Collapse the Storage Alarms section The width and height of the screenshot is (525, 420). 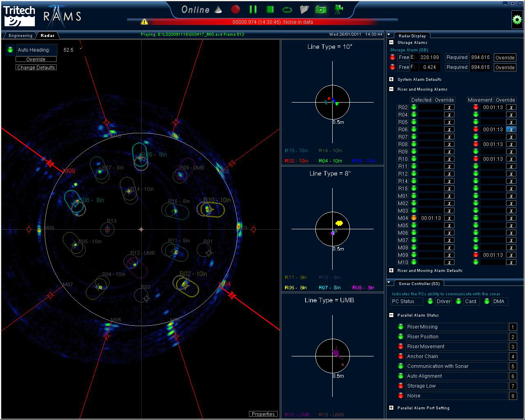tap(391, 42)
